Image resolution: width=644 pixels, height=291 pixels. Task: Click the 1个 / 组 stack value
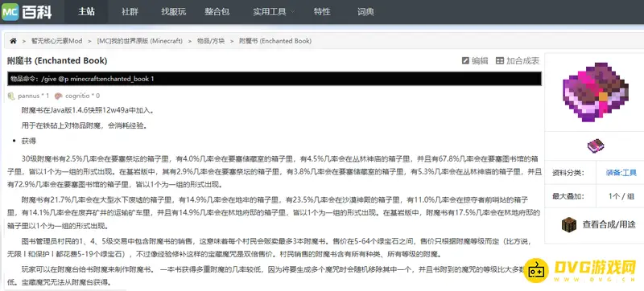(x=621, y=196)
